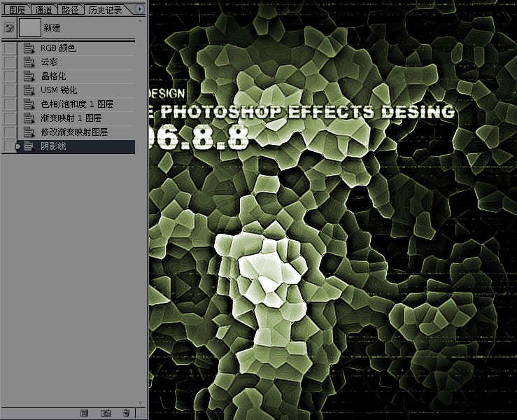This screenshot has height=420, width=517.
Task: Toggle history brush source icon beside 新建 snapshot
Action: pyautogui.click(x=9, y=28)
